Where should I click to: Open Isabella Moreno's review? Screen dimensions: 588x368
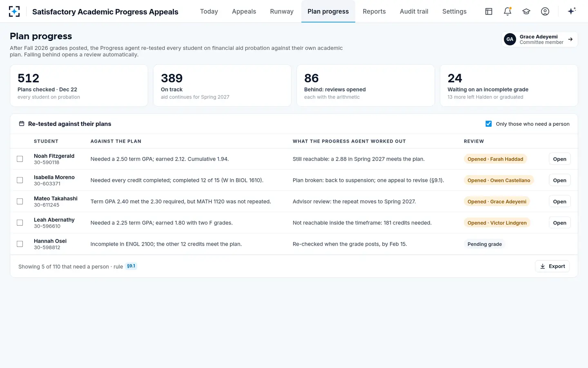pyautogui.click(x=559, y=180)
